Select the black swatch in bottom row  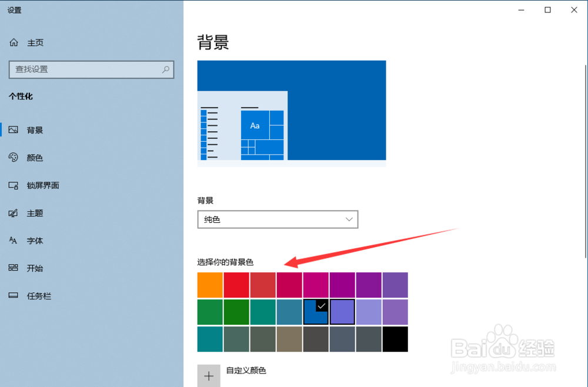click(395, 339)
